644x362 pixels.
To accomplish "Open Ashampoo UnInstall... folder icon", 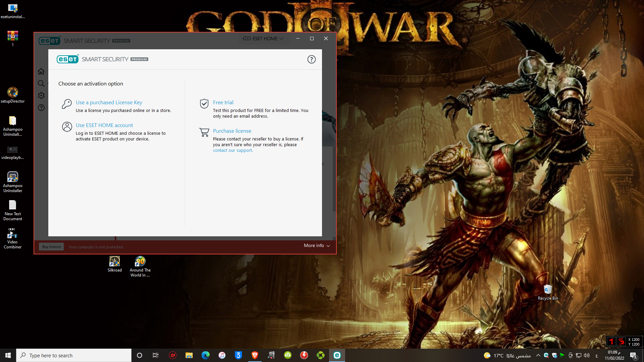I will 13,126.
